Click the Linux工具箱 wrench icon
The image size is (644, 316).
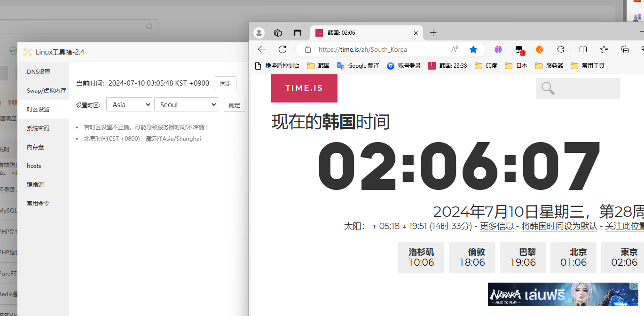coord(28,52)
